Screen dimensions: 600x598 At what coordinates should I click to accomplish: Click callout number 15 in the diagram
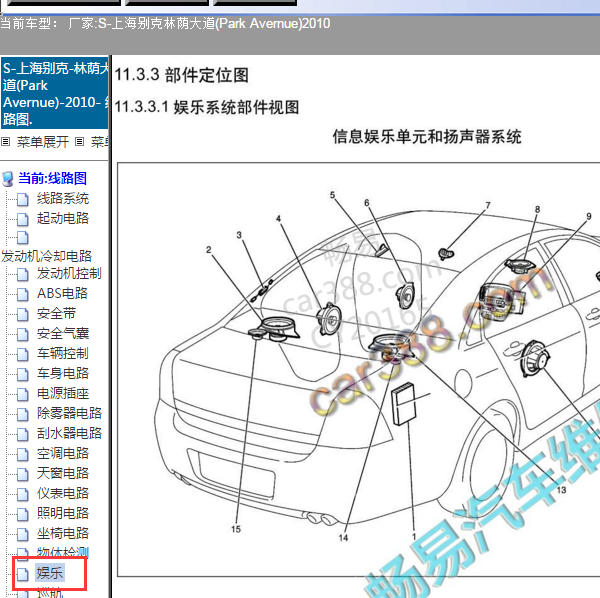click(x=236, y=529)
